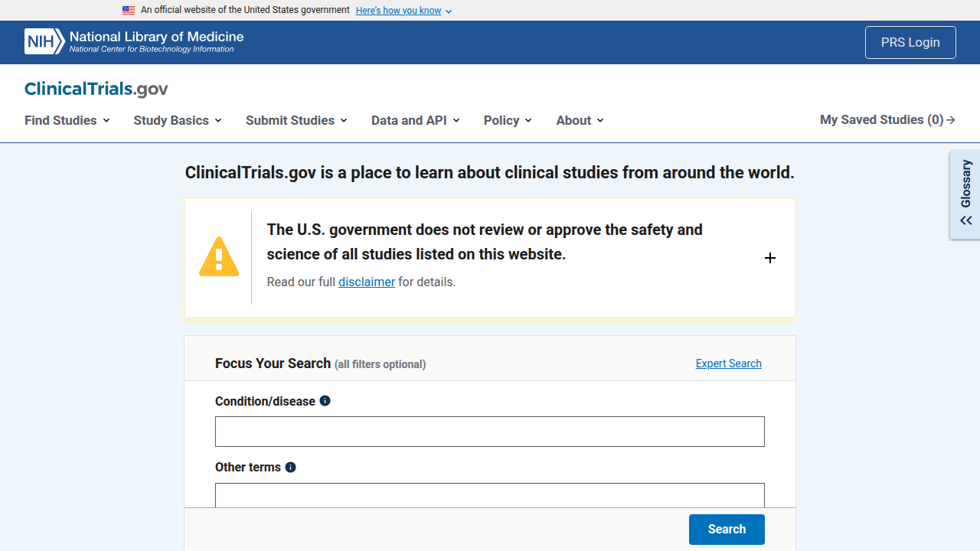The width and height of the screenshot is (980, 551).
Task: Expand the Find Studies menu
Action: coord(67,120)
